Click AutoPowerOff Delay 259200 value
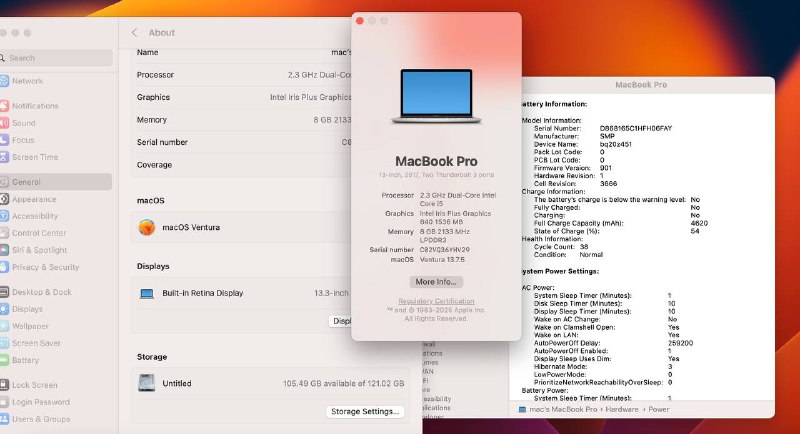The width and height of the screenshot is (800, 434). pos(680,343)
